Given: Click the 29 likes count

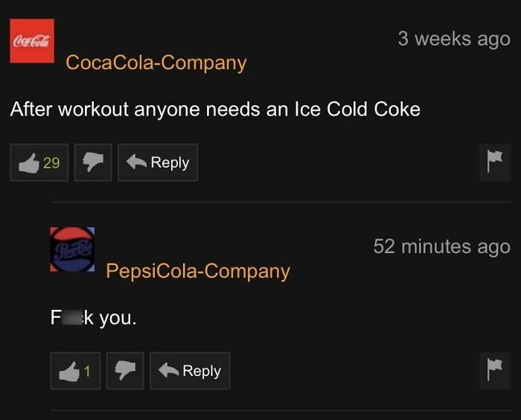Looking at the screenshot, I should [x=51, y=162].
